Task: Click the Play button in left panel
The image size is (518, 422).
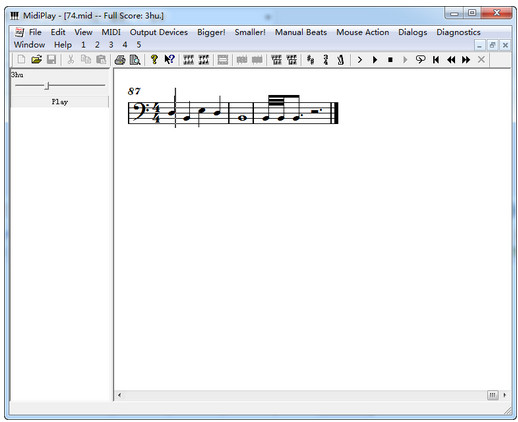Action: click(x=60, y=102)
